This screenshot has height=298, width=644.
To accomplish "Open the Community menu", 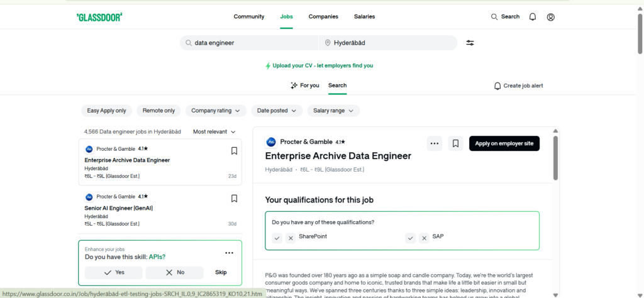I will tap(249, 17).
